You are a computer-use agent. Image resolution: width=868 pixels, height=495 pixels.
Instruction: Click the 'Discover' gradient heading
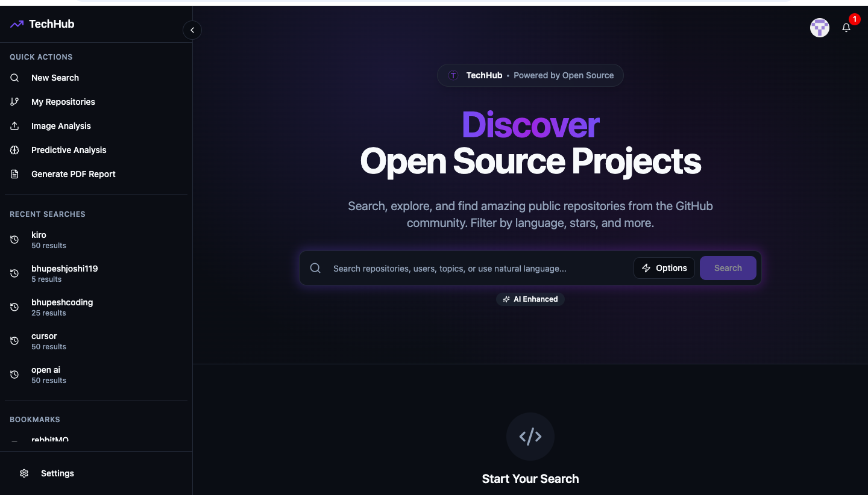pos(530,125)
